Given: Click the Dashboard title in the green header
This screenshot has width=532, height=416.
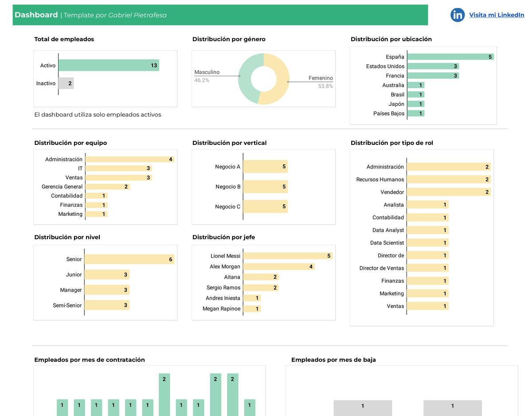Looking at the screenshot, I should [x=36, y=15].
